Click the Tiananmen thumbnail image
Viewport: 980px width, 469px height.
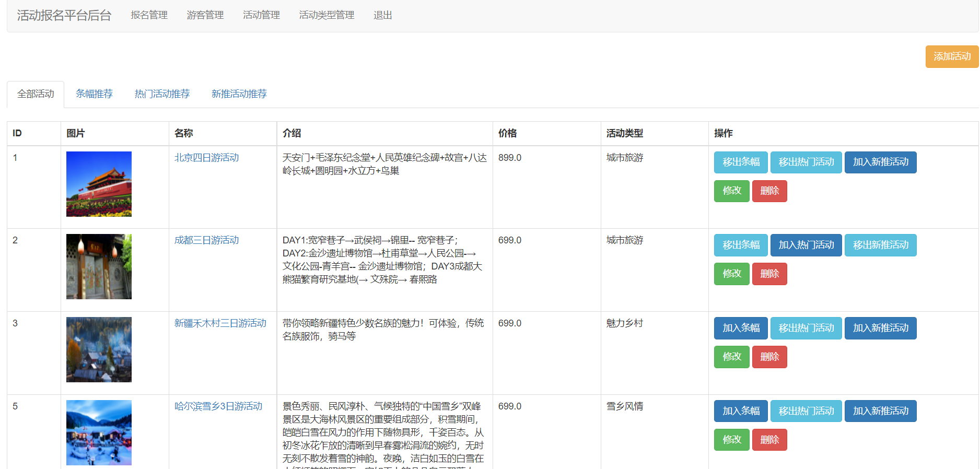99,184
